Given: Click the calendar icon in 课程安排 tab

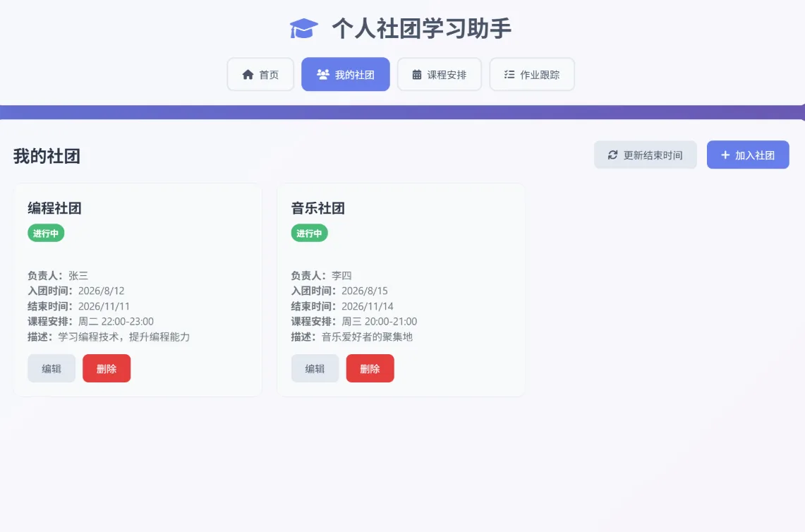Looking at the screenshot, I should coord(417,75).
